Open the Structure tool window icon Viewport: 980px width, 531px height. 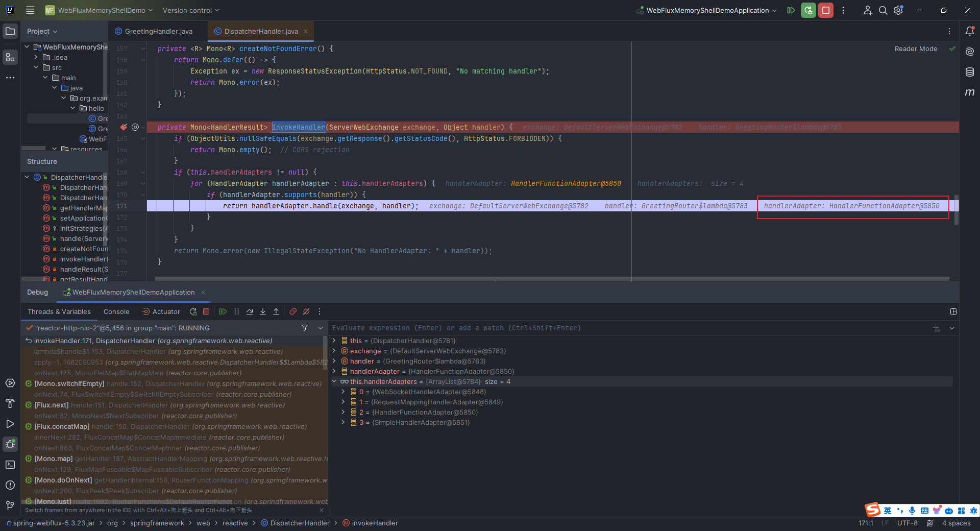click(x=10, y=57)
